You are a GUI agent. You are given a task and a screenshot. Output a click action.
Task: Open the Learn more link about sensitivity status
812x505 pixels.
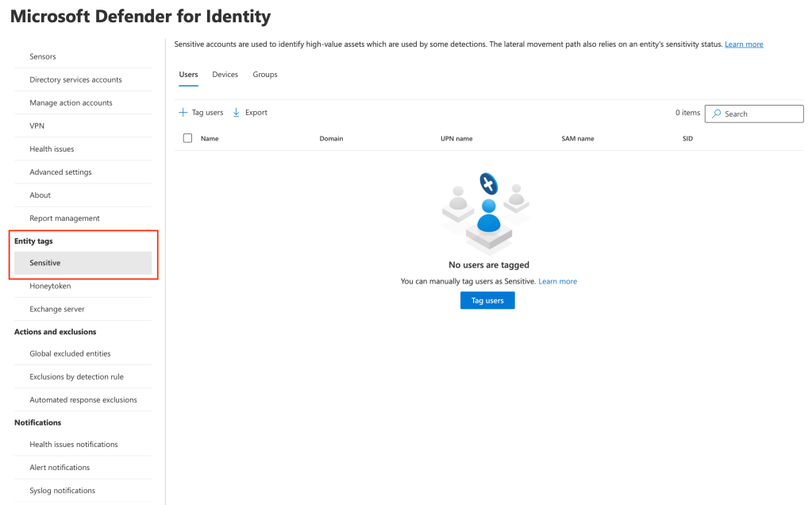743,44
